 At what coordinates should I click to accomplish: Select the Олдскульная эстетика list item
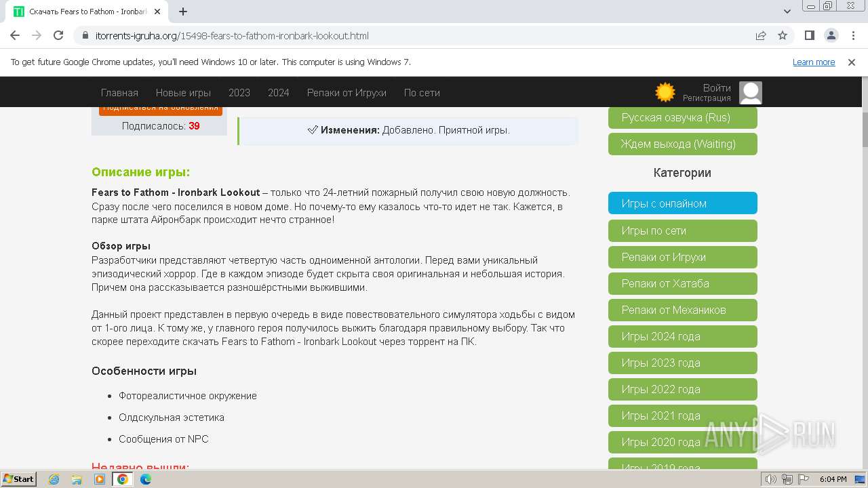click(172, 418)
